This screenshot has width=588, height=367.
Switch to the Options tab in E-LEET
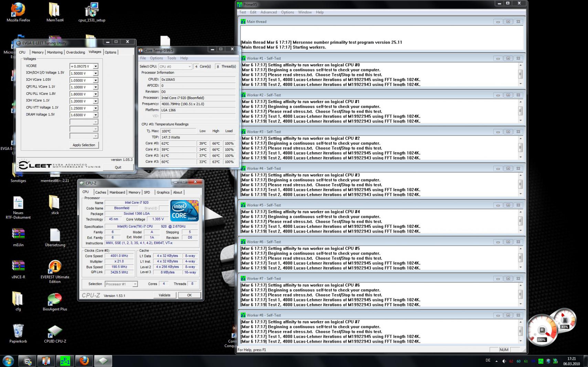(110, 52)
